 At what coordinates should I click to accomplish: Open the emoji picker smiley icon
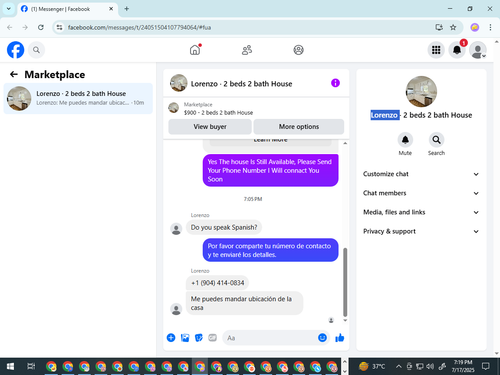(x=322, y=338)
